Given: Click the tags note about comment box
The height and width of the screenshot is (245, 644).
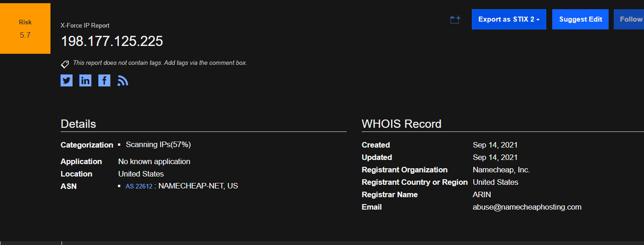Looking at the screenshot, I should (160, 63).
